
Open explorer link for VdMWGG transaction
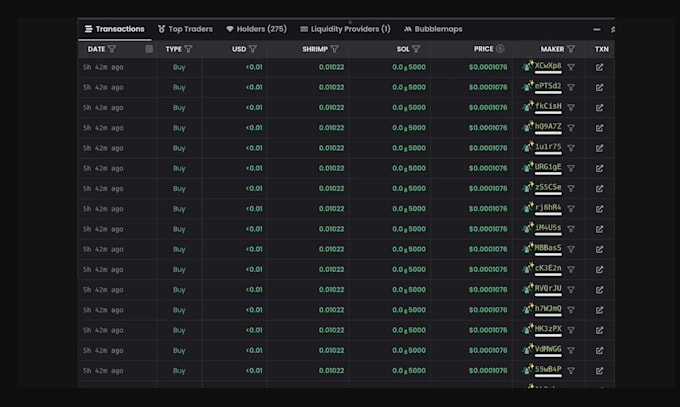click(599, 351)
